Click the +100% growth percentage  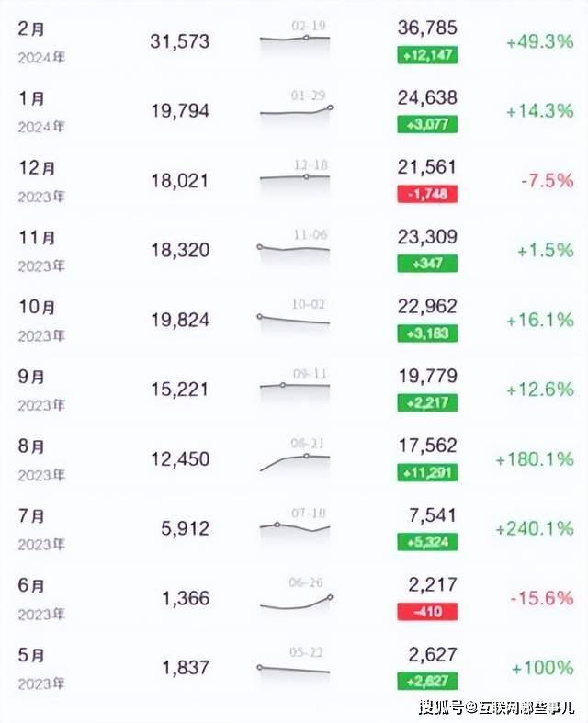(x=543, y=668)
